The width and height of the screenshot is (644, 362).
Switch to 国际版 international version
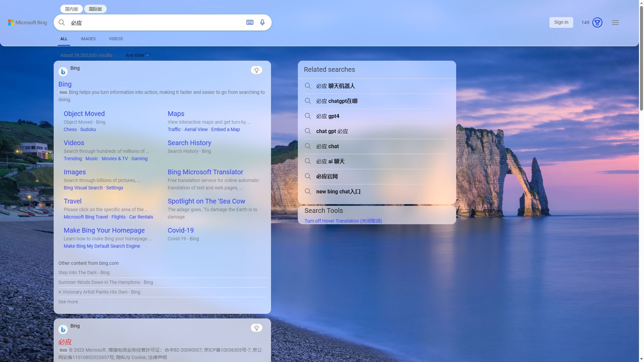95,9
